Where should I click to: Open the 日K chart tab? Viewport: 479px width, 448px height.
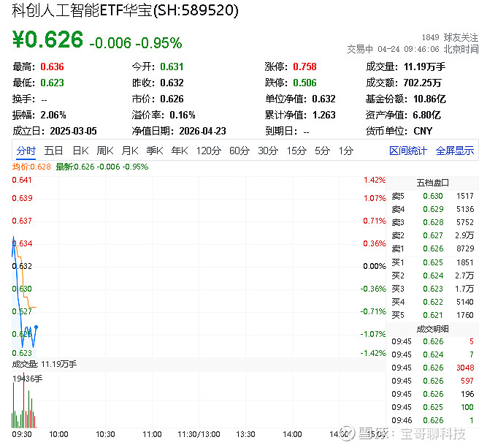point(80,151)
